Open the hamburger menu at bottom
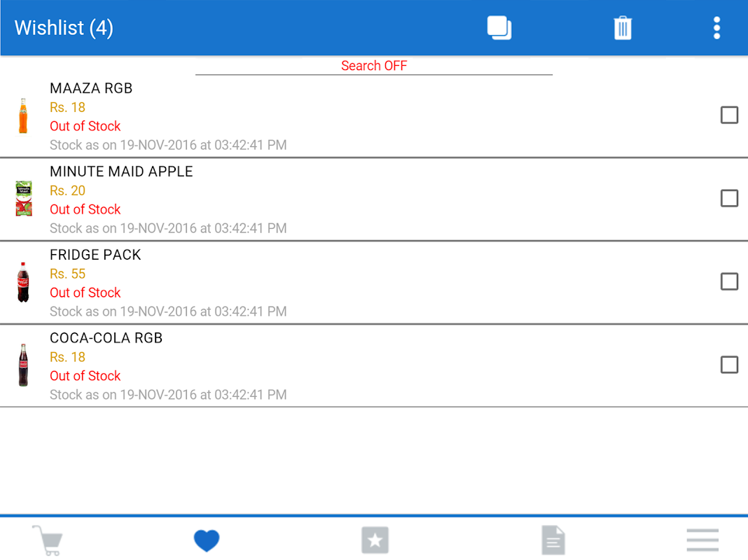Image resolution: width=748 pixels, height=560 pixels. 702,540
